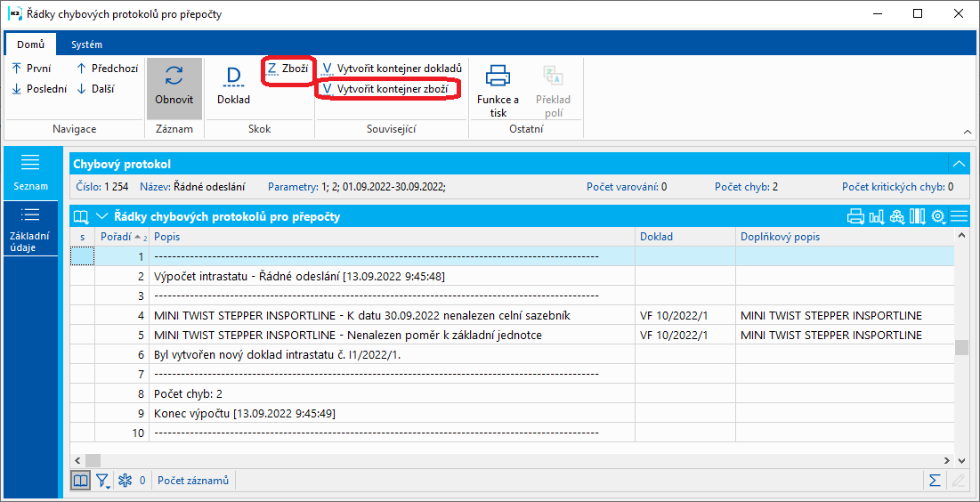The width and height of the screenshot is (980, 502).
Task: Click Vytvořit kontejner dokladů
Action: click(x=392, y=69)
